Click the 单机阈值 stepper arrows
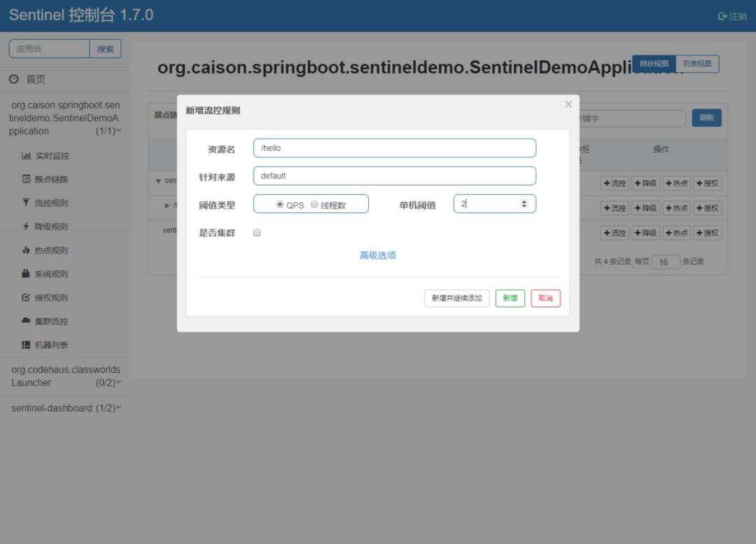The image size is (756, 544). coord(524,204)
